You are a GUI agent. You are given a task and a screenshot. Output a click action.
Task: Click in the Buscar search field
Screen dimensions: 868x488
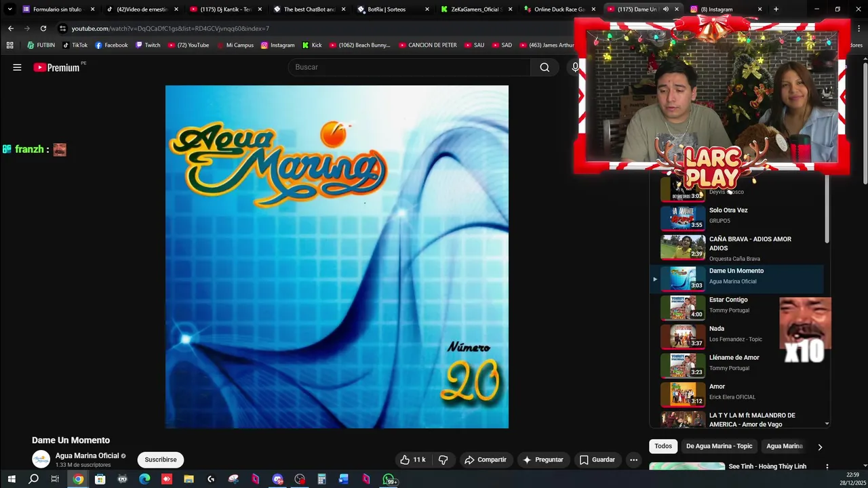[410, 67]
